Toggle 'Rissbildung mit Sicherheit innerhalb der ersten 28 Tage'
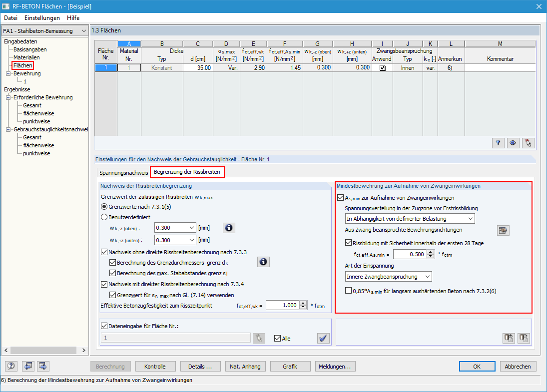Image resolution: width=547 pixels, height=392 pixels. (348, 242)
